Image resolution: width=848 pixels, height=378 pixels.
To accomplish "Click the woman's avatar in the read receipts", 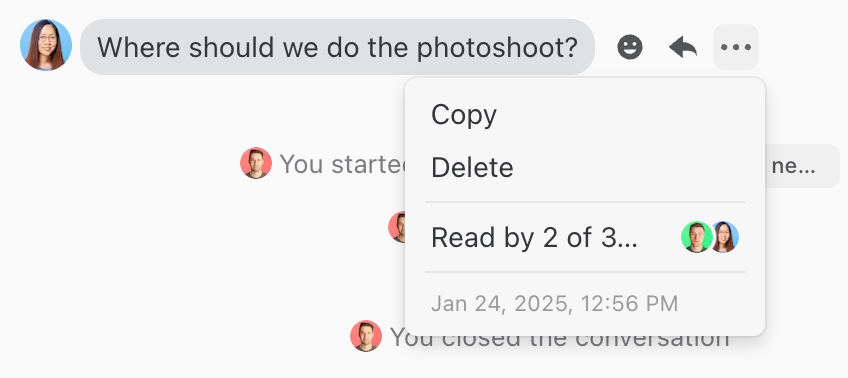I will [x=725, y=237].
